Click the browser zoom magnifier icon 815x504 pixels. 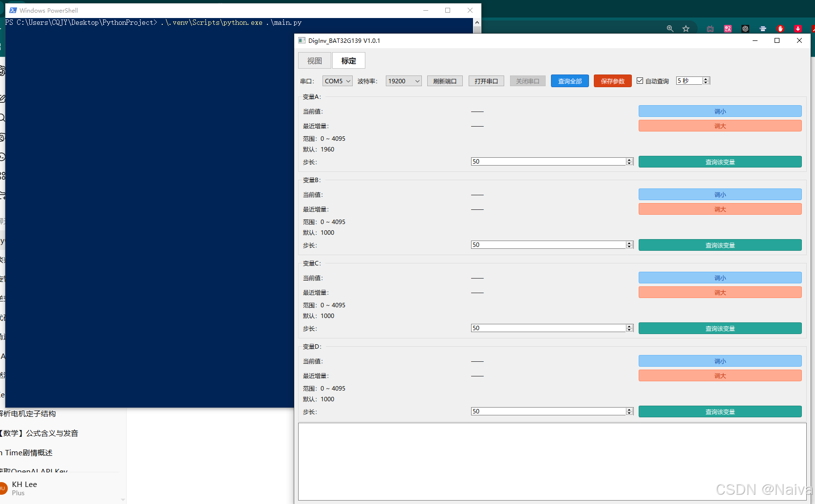tap(670, 29)
